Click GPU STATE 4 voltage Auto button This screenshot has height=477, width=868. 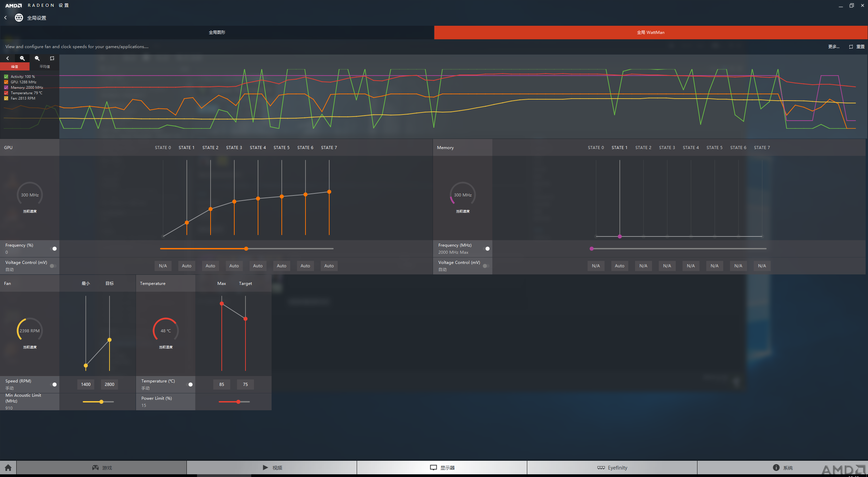(x=258, y=266)
